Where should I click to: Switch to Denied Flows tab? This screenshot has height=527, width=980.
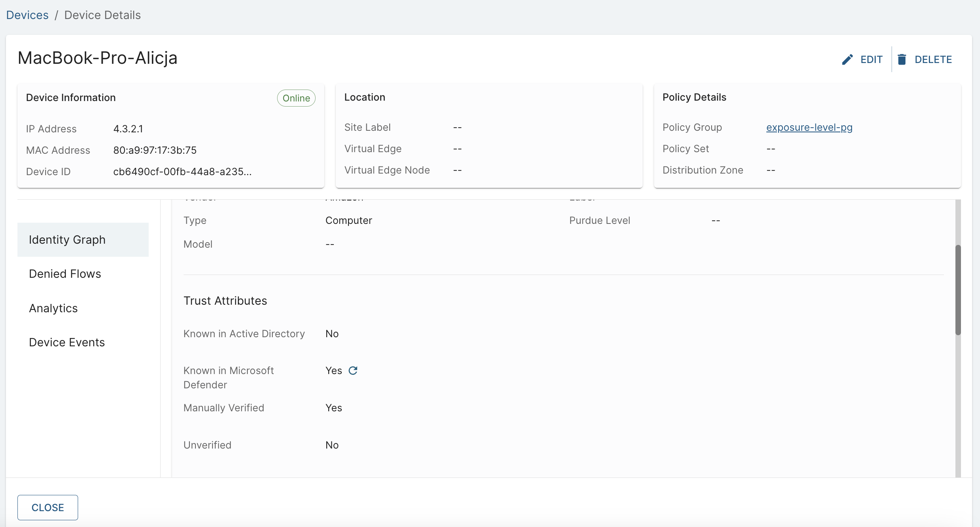[65, 274]
